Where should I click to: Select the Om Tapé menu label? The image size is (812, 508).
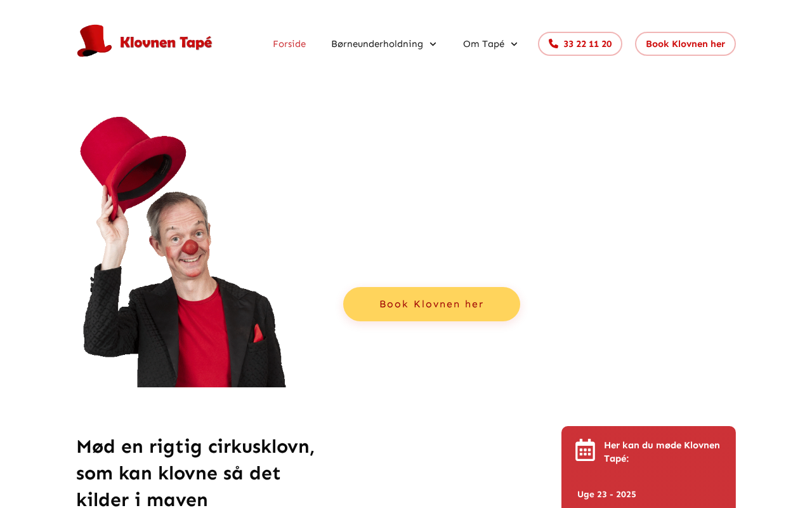coord(483,44)
